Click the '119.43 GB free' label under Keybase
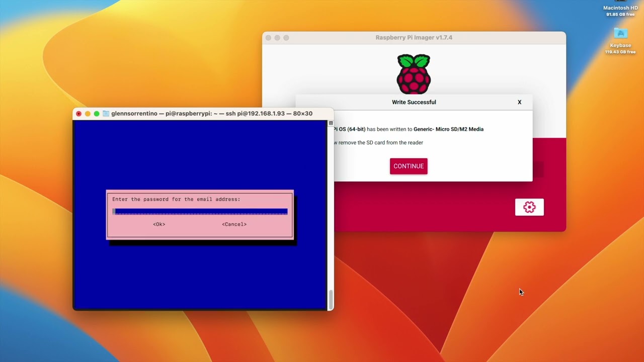Viewport: 644px width, 362px height. click(x=620, y=52)
